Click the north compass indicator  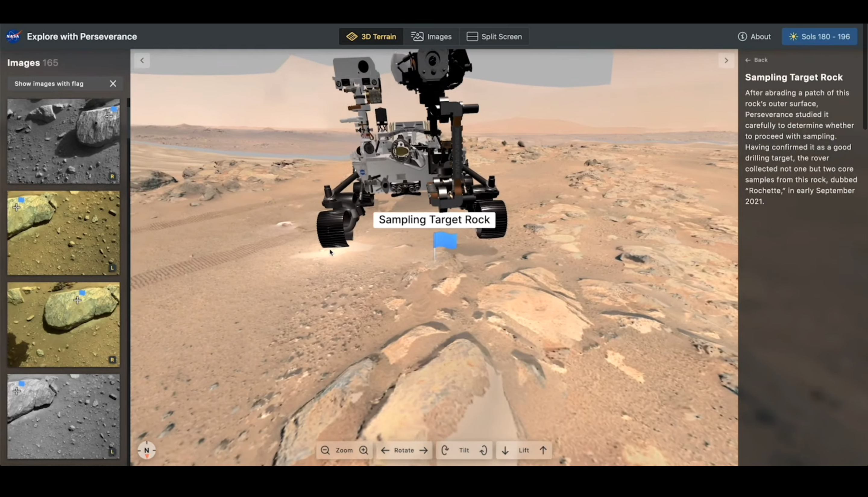pyautogui.click(x=147, y=451)
